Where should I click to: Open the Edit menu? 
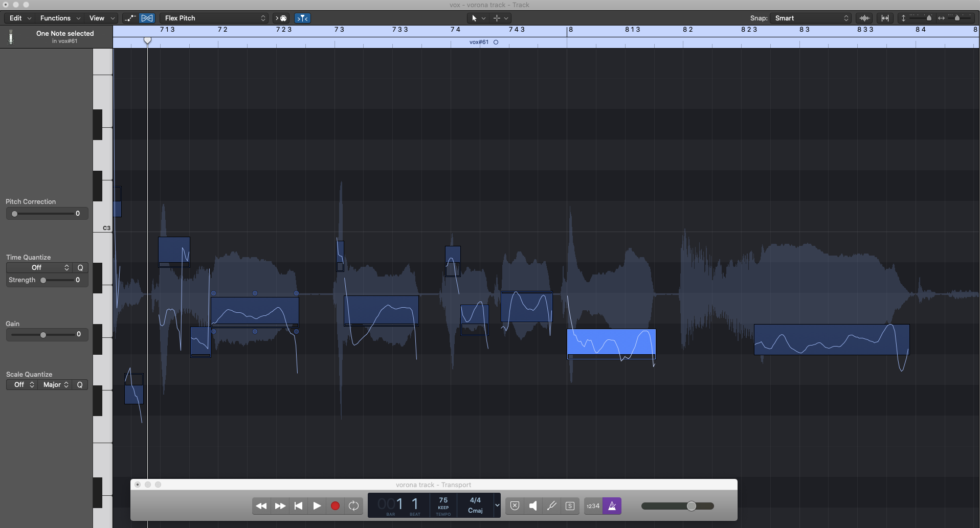(x=20, y=18)
